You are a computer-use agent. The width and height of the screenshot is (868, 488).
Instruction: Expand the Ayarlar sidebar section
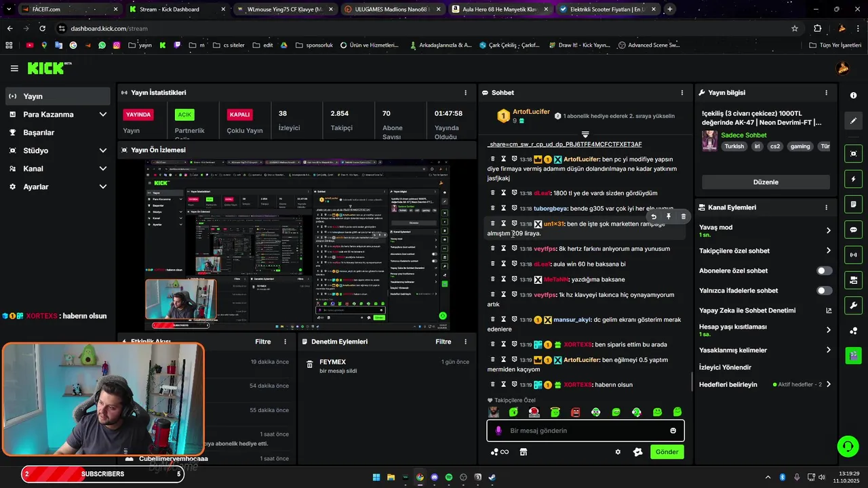click(x=103, y=186)
